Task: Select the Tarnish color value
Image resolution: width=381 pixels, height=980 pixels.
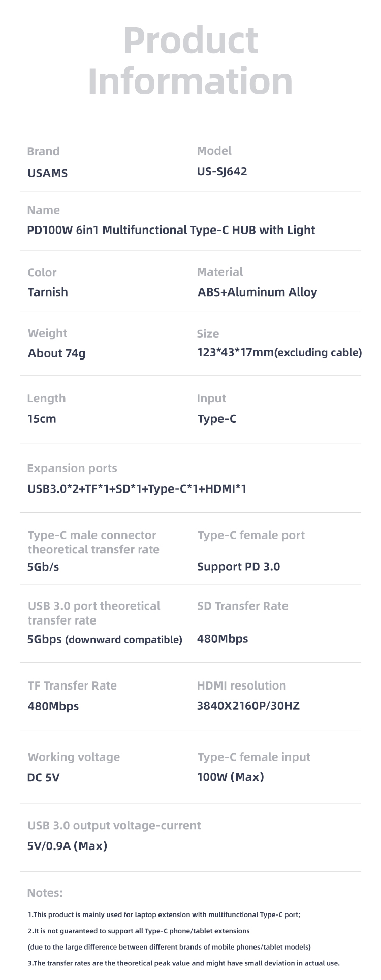Action: [48, 292]
